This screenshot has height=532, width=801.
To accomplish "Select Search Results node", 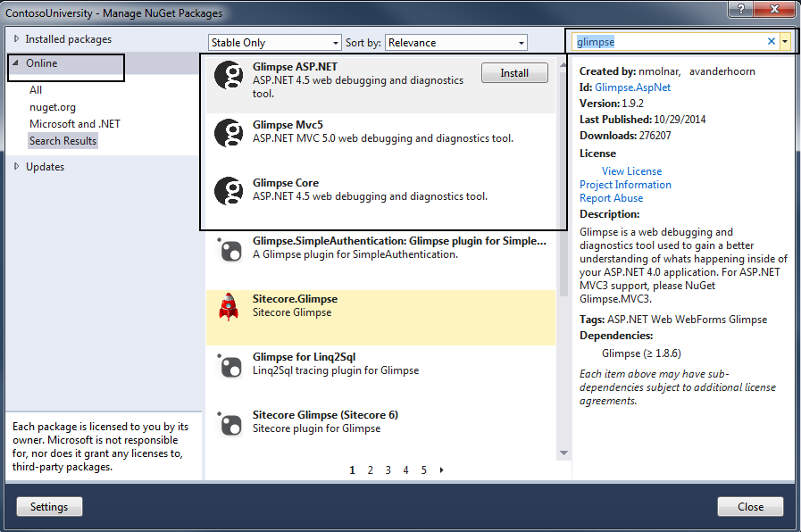I will point(63,141).
